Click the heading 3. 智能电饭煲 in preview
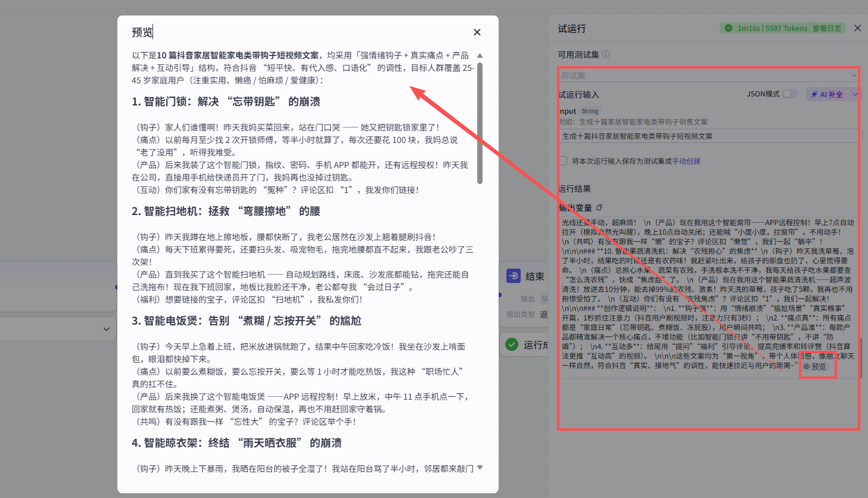868x498 pixels. 246,321
